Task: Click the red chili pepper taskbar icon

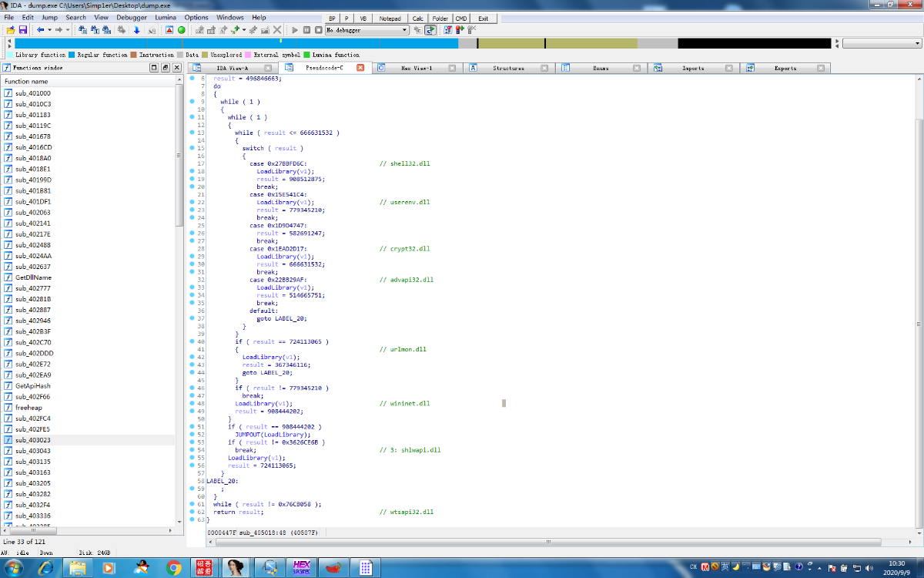Action: click(333, 568)
